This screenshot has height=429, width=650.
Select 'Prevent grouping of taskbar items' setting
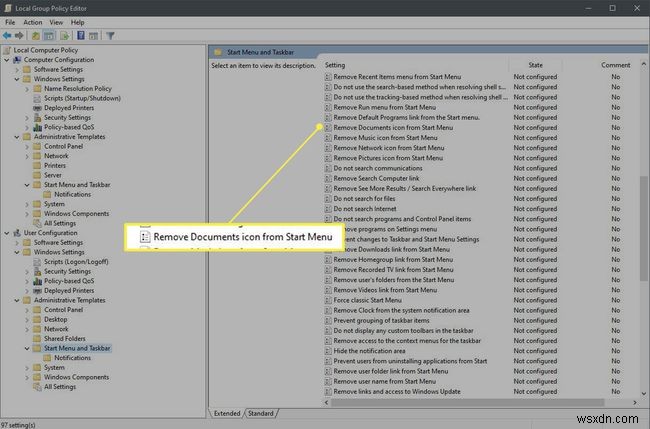point(381,320)
